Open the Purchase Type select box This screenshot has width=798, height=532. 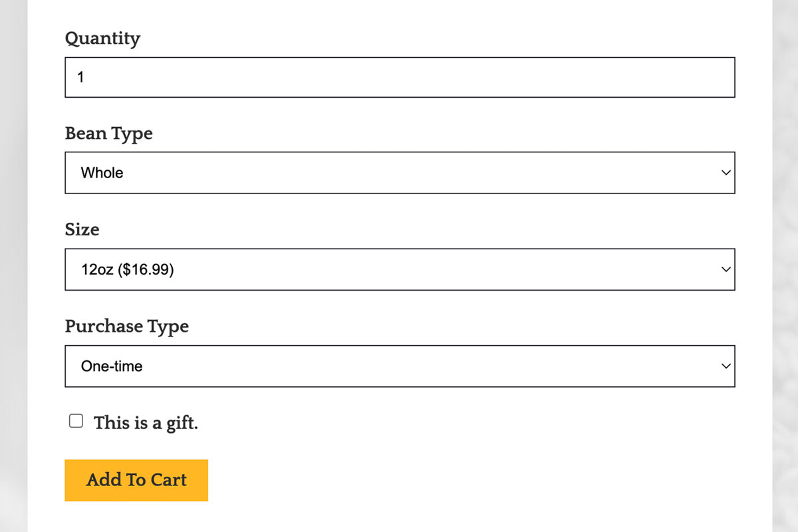click(400, 366)
